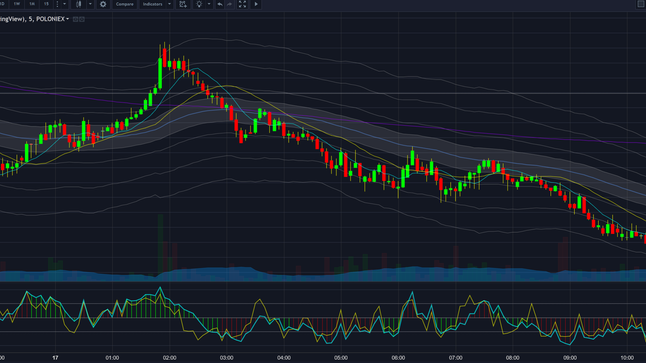Open the POLONIEX symbol legend dropdown
The image size is (646, 363).
(x=68, y=19)
